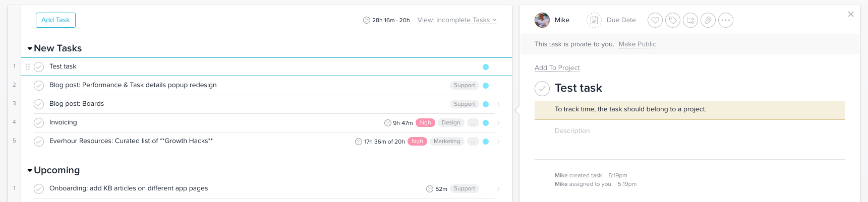Click the heart (like) icon
The width and height of the screenshot is (868, 202).
point(655,20)
